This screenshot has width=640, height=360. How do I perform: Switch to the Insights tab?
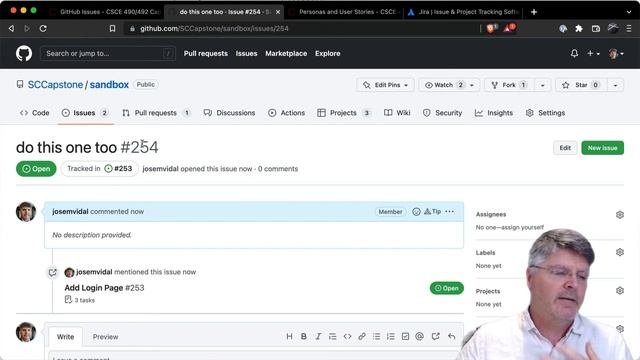pyautogui.click(x=494, y=113)
